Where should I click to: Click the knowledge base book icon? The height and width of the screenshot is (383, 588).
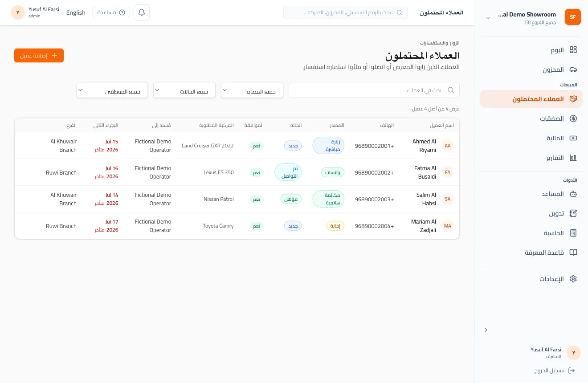point(573,253)
